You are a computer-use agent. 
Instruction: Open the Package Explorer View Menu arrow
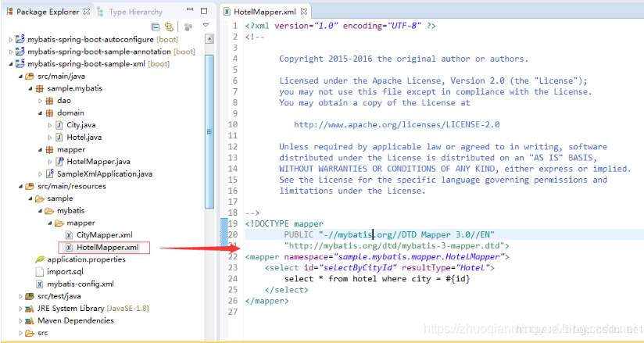click(x=206, y=26)
